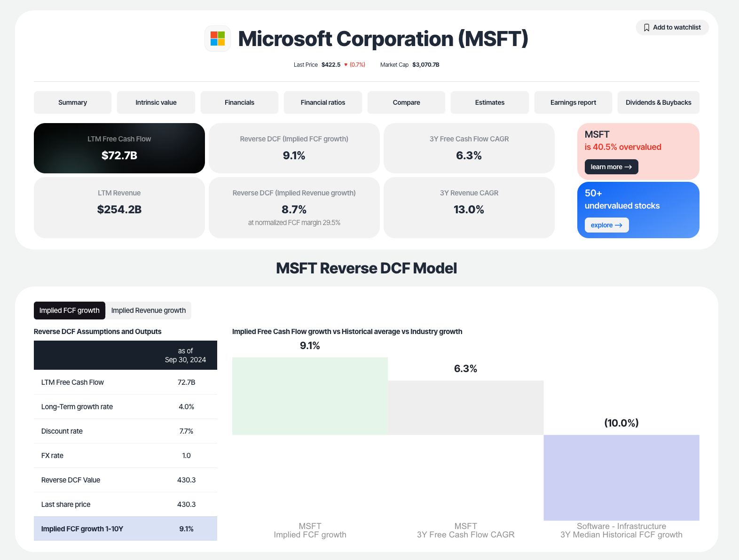This screenshot has width=739, height=560.
Task: Open the Dividends & Buybacks section
Action: click(658, 102)
